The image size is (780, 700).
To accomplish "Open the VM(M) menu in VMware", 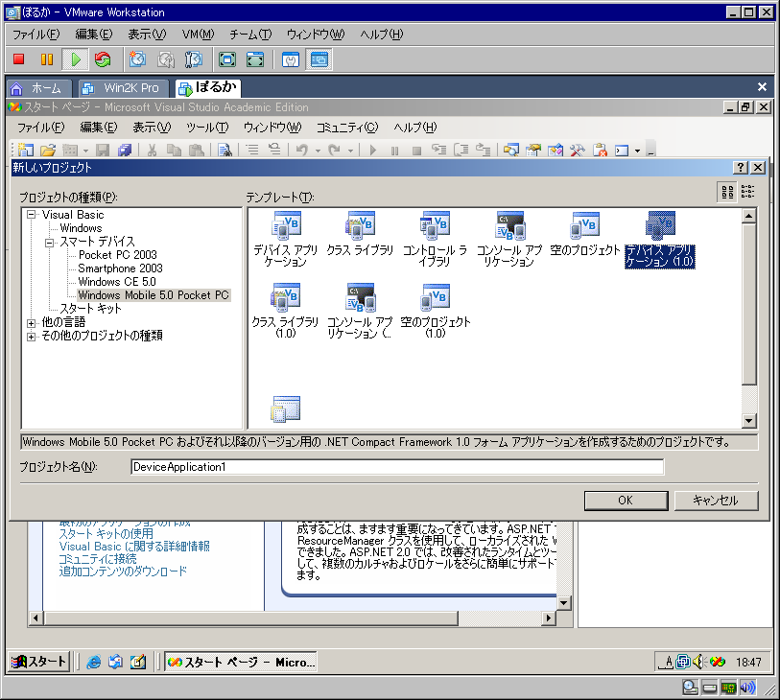I will pyautogui.click(x=198, y=35).
